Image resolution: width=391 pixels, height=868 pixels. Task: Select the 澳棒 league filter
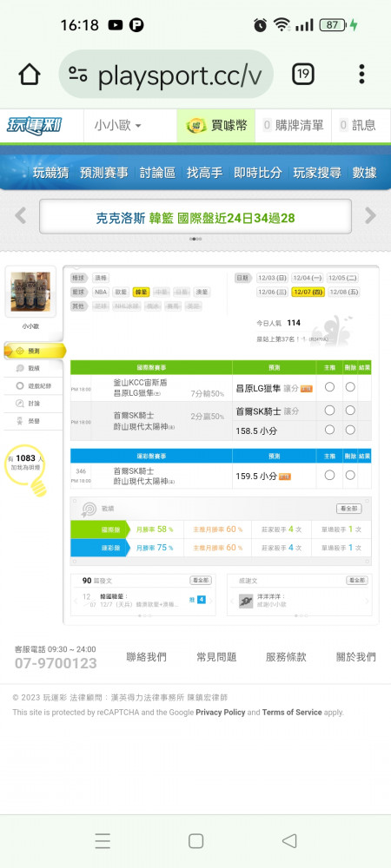tap(101, 278)
